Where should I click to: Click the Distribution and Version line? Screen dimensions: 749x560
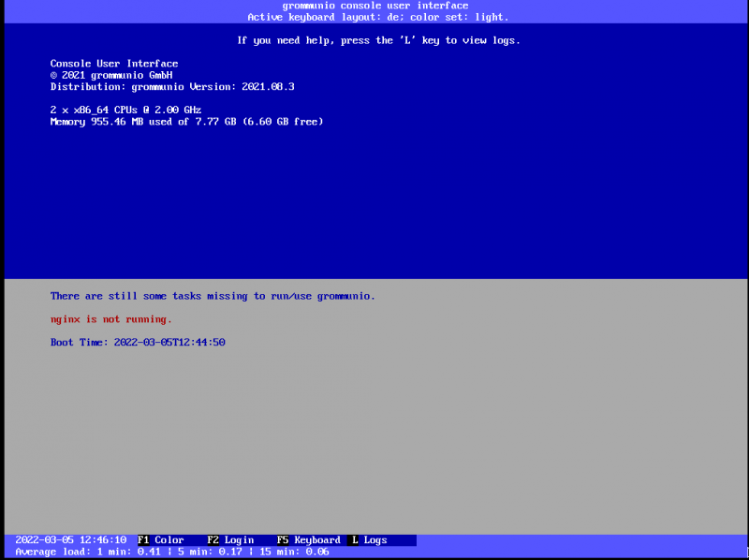click(172, 86)
